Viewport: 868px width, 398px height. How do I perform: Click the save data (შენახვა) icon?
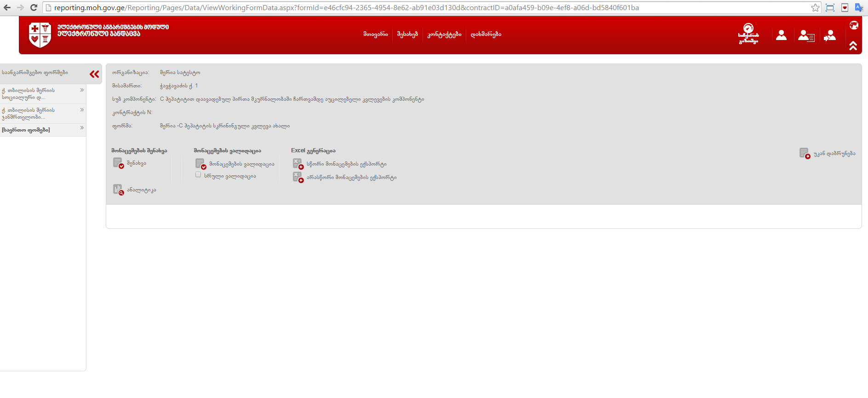click(x=118, y=163)
